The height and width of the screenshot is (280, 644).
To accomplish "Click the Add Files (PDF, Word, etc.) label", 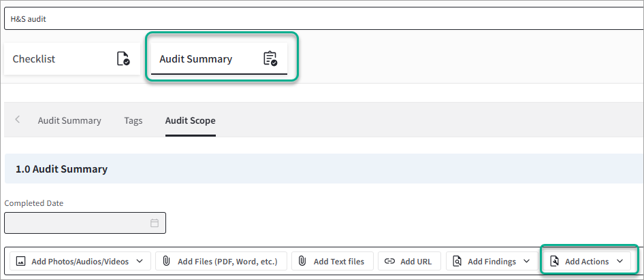I will click(x=227, y=261).
